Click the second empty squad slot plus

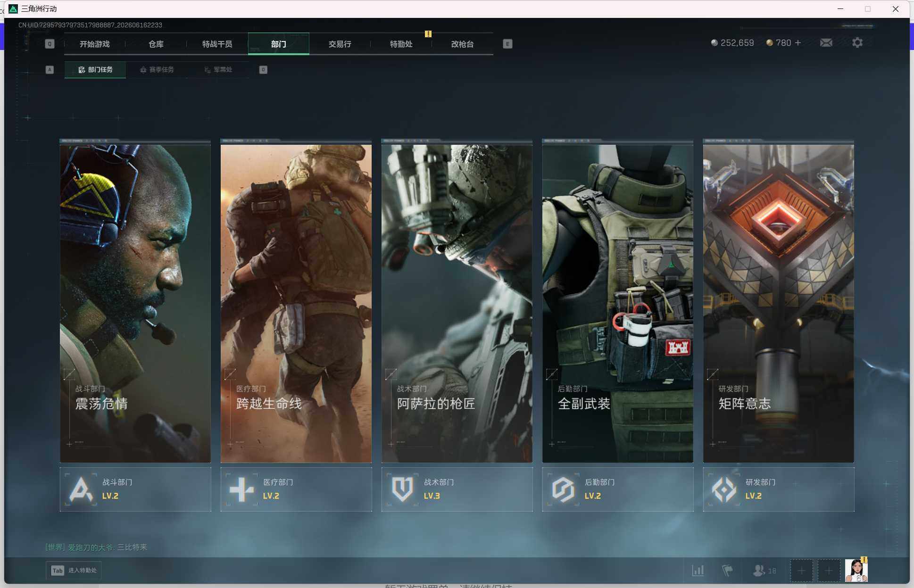click(x=829, y=571)
